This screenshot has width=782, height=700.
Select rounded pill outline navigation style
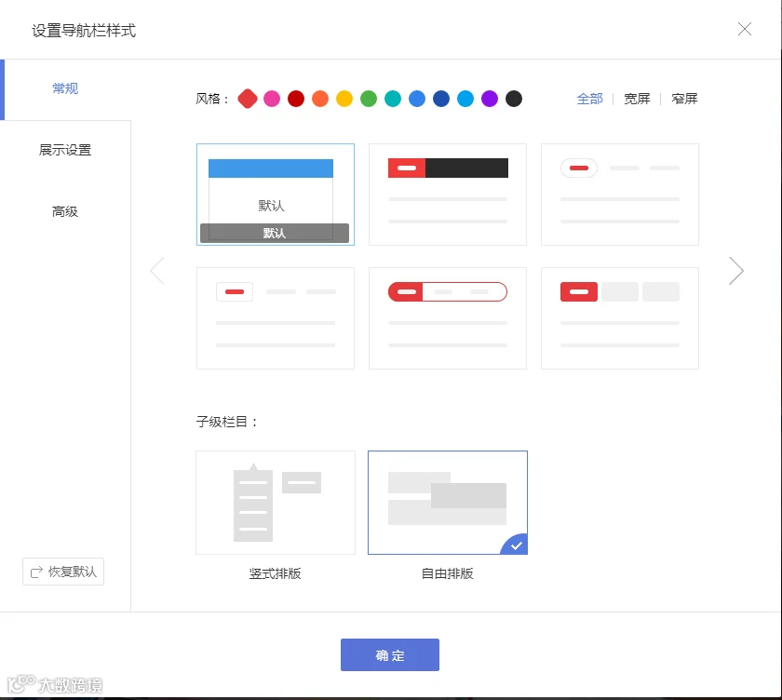(x=619, y=195)
